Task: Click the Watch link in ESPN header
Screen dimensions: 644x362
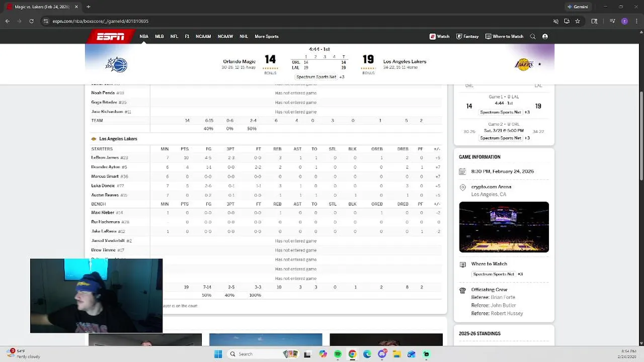Action: click(x=439, y=36)
